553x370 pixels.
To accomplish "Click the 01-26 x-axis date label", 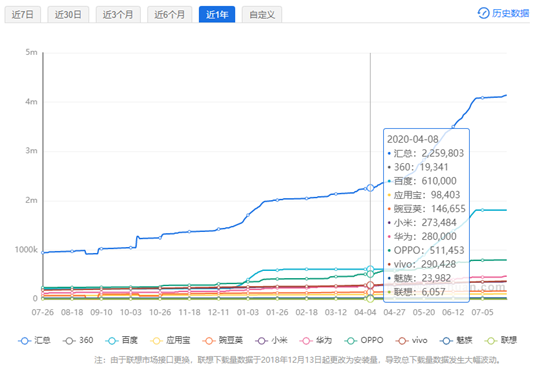I will pos(277,313).
